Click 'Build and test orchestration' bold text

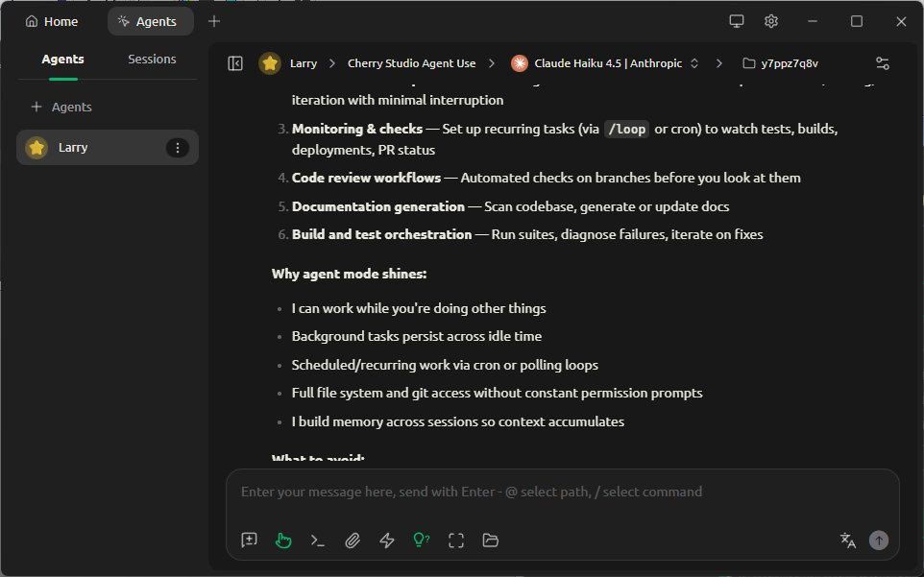click(381, 234)
